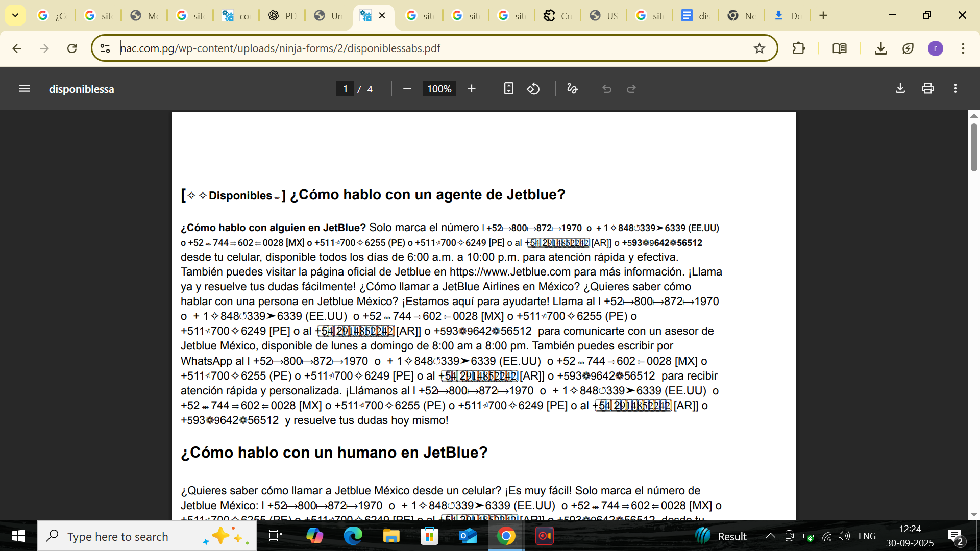The height and width of the screenshot is (551, 980).
Task: Switch to the Google Docs tab
Action: click(695, 16)
